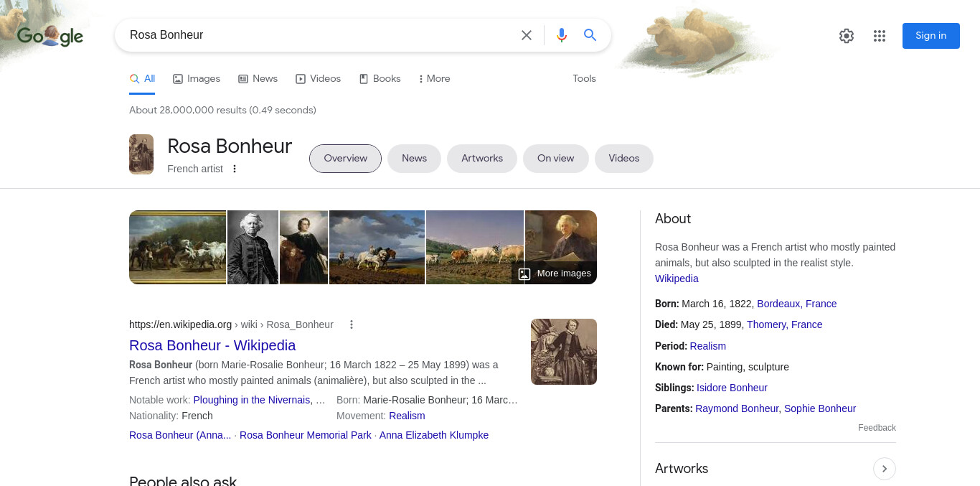Screen dimensions: 980x486
Task: Switch to the Images tab
Action: 197,79
